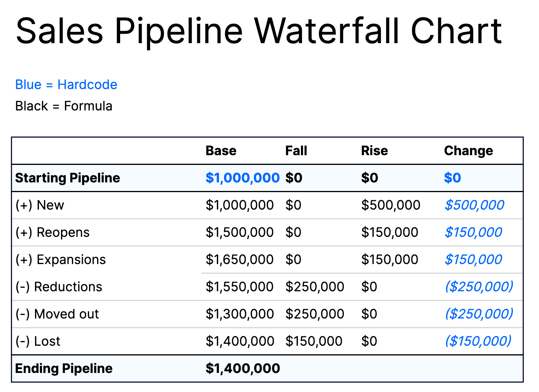Click the Starting Pipeline base value $1,000,000
Screen dimensions: 539x392
point(242,178)
